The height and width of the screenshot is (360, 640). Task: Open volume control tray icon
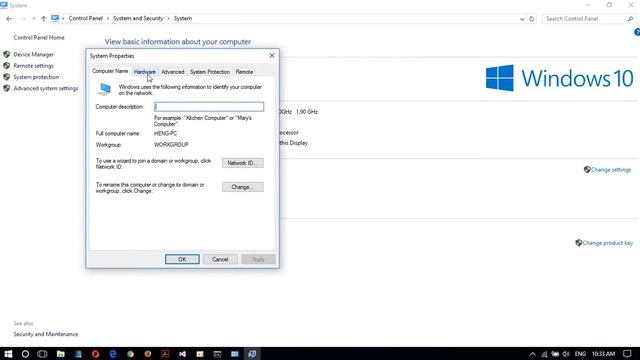[566, 354]
